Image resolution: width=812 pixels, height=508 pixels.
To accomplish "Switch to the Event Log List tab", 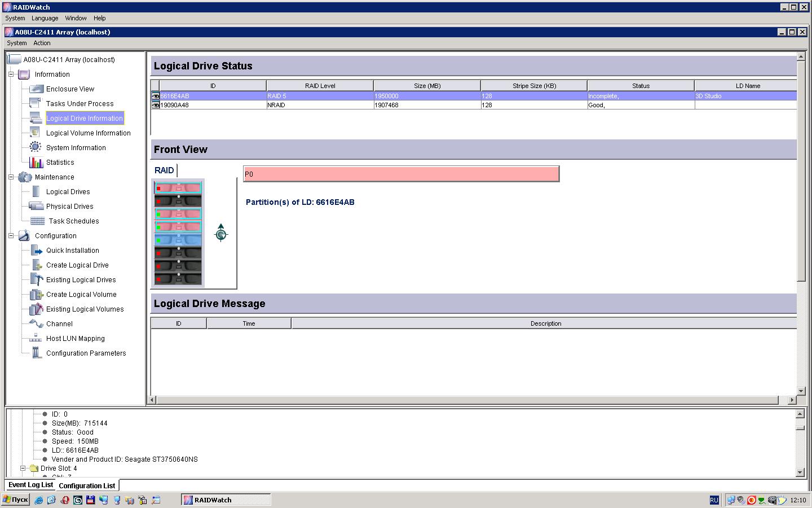I will [30, 485].
